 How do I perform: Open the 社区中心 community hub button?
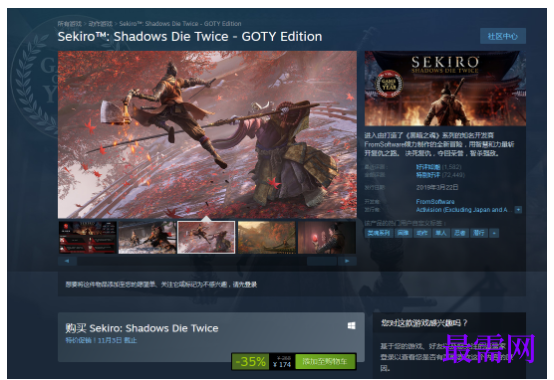pos(502,36)
